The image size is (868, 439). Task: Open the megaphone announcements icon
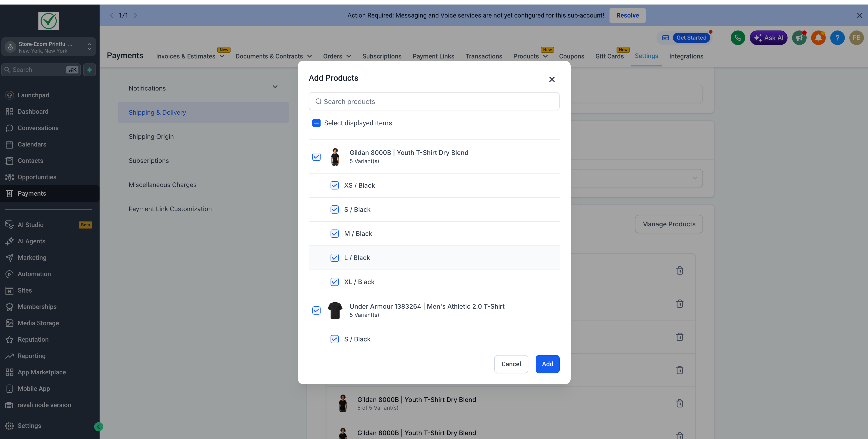799,38
